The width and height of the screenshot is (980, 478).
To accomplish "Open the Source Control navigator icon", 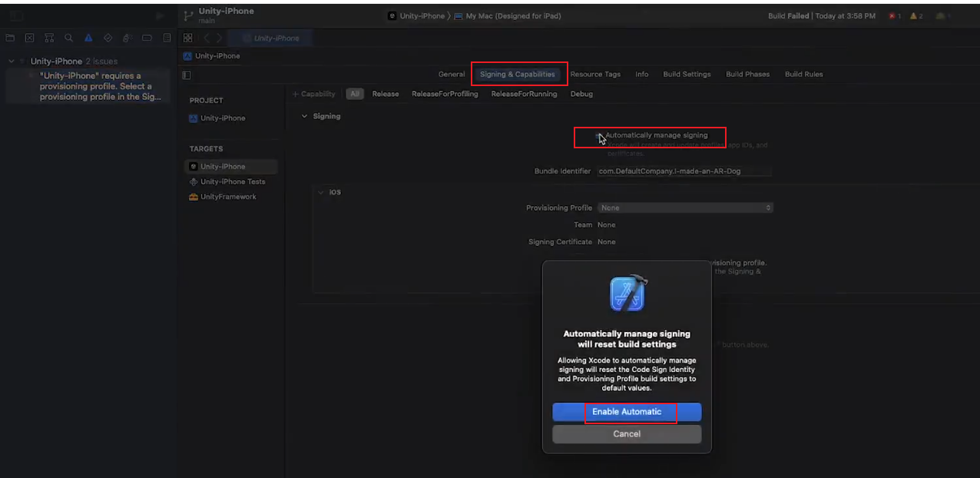I will point(29,38).
